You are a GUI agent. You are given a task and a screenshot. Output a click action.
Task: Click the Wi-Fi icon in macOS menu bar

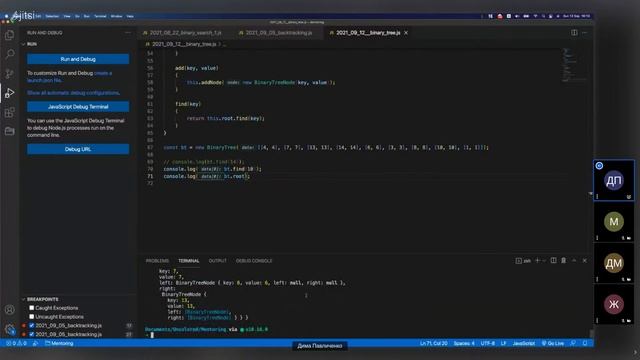(535, 16)
